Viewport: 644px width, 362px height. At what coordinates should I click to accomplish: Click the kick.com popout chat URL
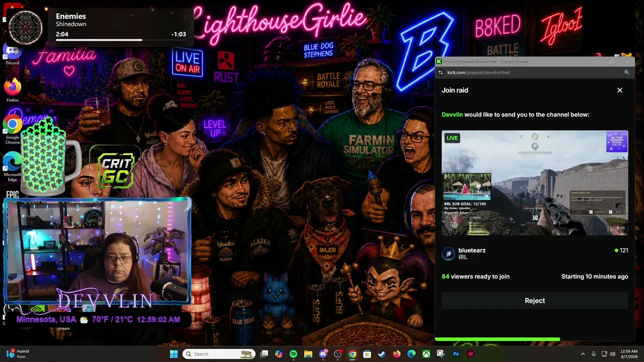pos(478,72)
